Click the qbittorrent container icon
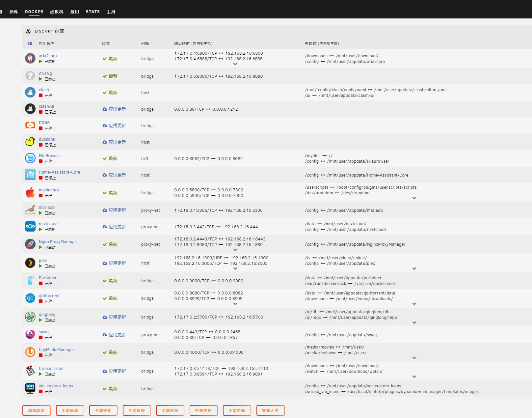Viewport: 532px width, 418px height. point(30,298)
